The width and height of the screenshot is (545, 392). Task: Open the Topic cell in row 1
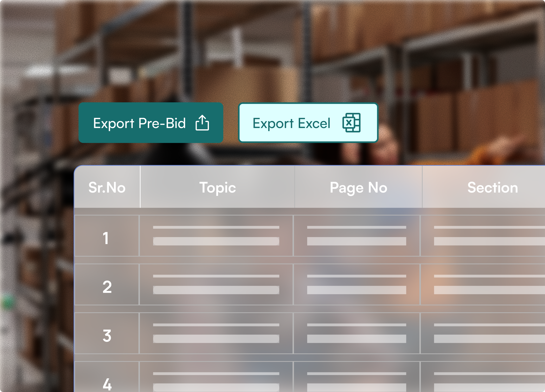click(216, 236)
